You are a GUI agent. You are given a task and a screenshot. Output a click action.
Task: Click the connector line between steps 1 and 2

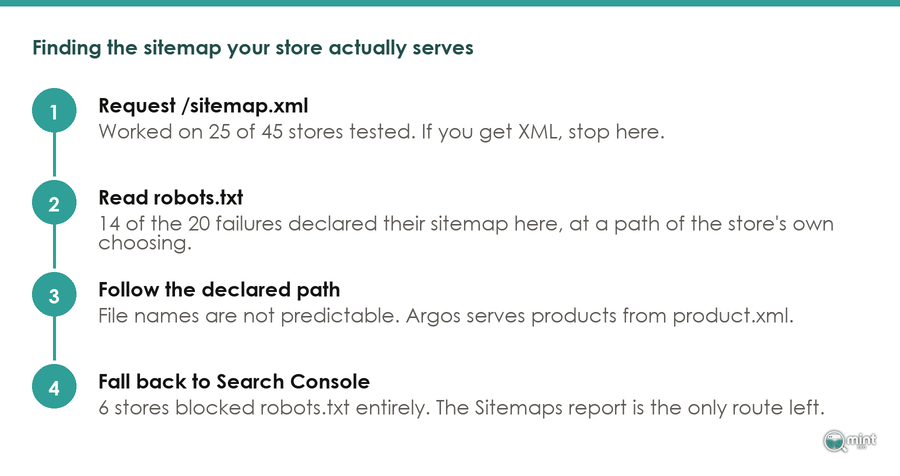pos(54,155)
